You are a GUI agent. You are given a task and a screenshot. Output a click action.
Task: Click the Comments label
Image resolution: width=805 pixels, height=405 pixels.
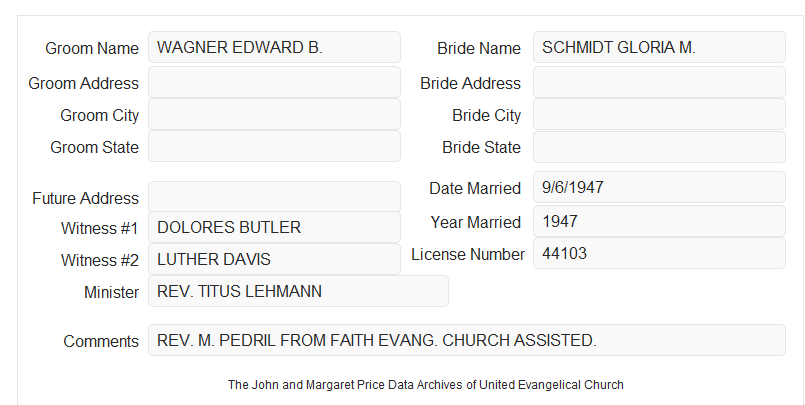pyautogui.click(x=101, y=341)
